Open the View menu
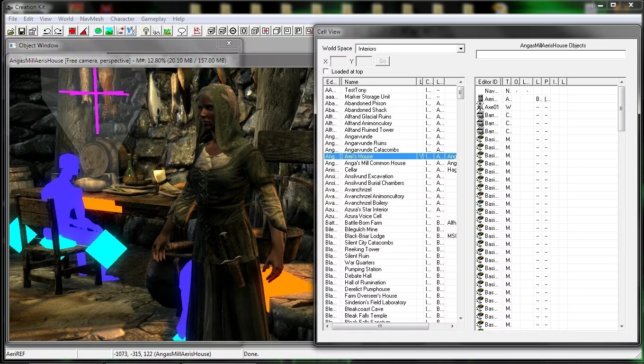The image size is (644, 364). point(46,19)
